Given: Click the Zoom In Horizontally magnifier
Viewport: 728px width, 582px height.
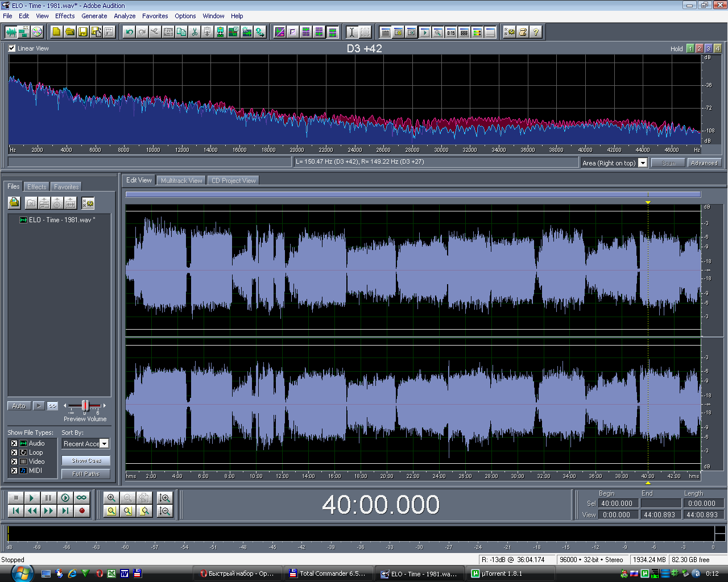Looking at the screenshot, I should coord(111,498).
